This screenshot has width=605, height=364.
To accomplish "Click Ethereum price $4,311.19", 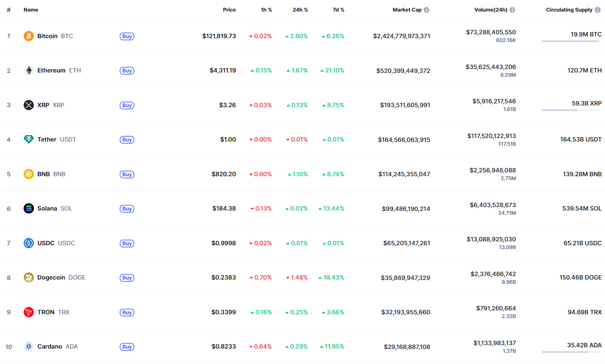I will click(223, 70).
